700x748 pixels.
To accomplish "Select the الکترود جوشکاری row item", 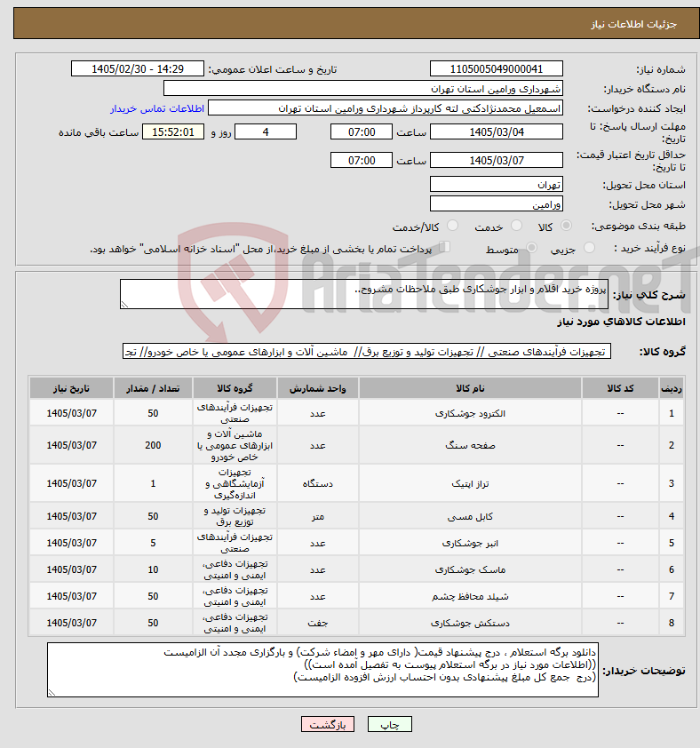I will 470,413.
